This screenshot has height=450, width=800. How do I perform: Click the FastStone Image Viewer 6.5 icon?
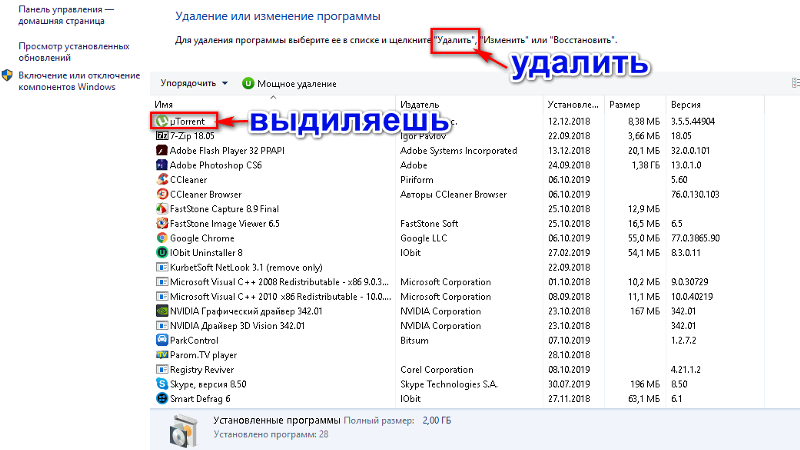(x=162, y=223)
